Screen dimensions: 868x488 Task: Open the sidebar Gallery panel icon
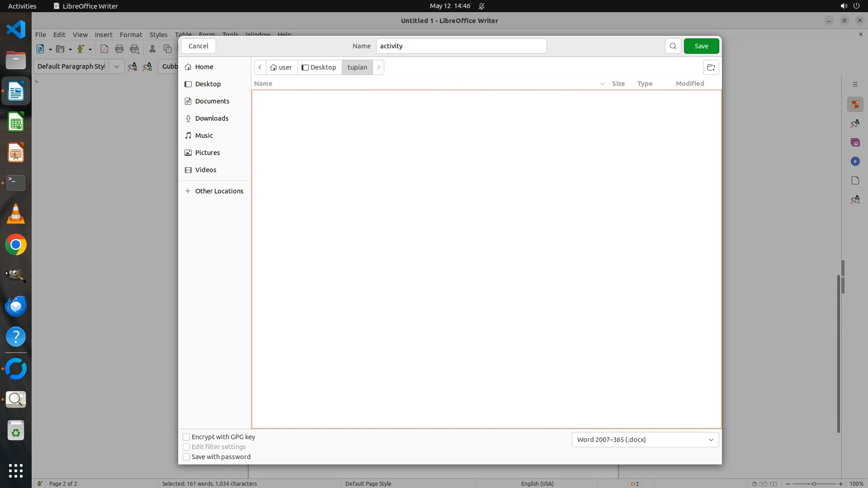tap(855, 142)
